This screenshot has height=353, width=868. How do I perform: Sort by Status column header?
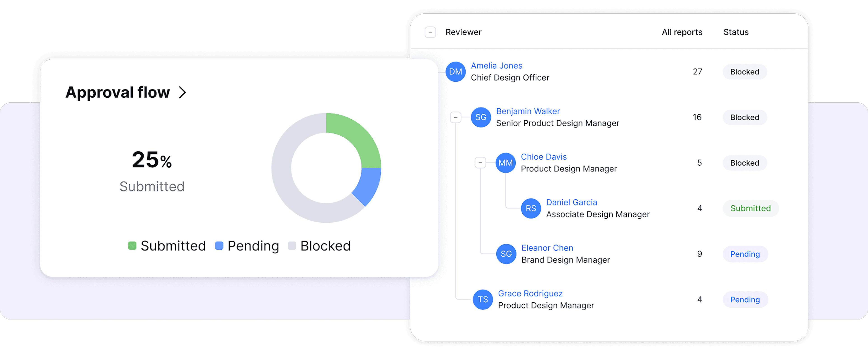(x=736, y=32)
